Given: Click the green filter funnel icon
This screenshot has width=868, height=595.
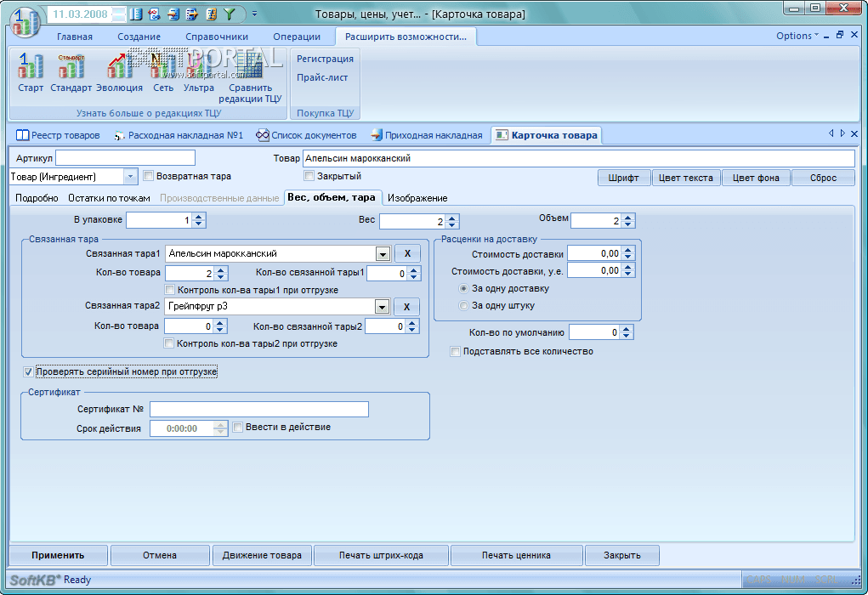Looking at the screenshot, I should [x=230, y=14].
